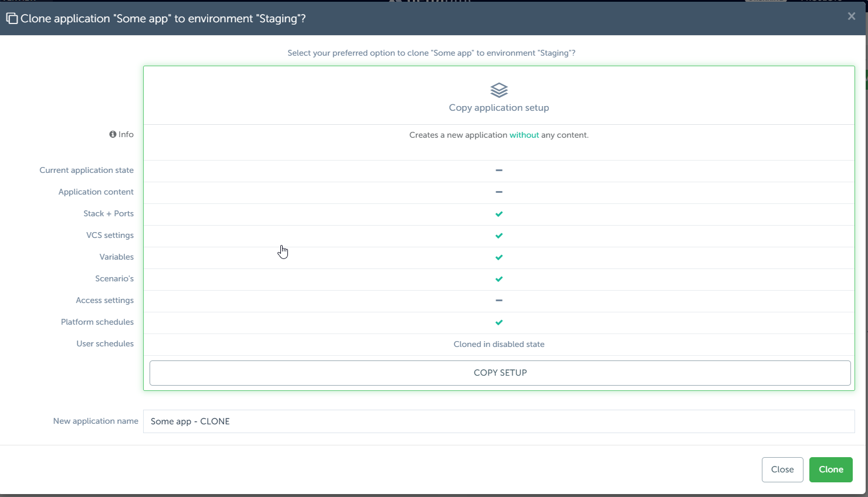Click the Access settings dash icon
Viewport: 868px width, 497px height.
[499, 301]
